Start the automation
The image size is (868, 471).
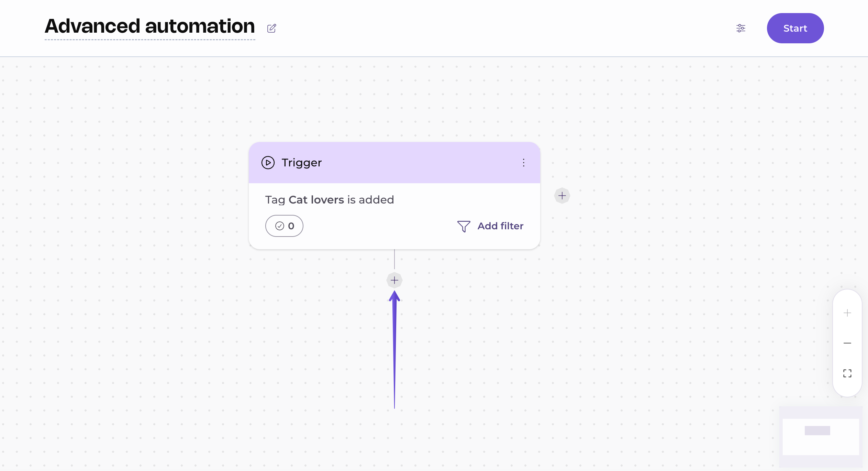click(795, 28)
